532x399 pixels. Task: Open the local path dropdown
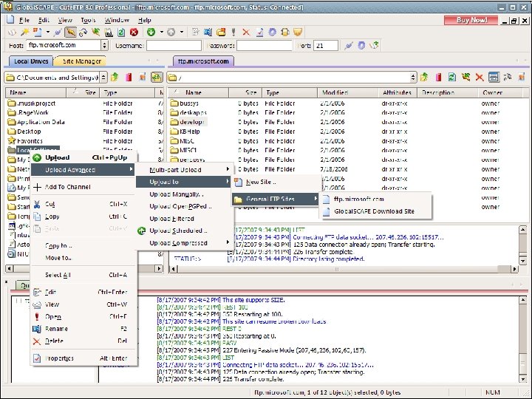point(103,78)
